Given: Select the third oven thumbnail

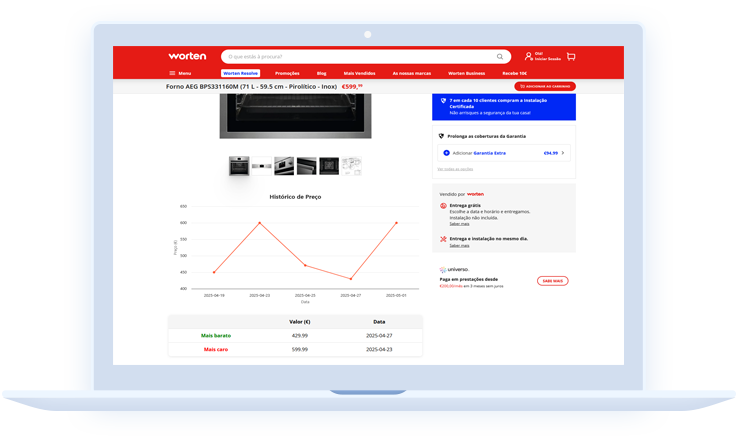Looking at the screenshot, I should click(284, 166).
